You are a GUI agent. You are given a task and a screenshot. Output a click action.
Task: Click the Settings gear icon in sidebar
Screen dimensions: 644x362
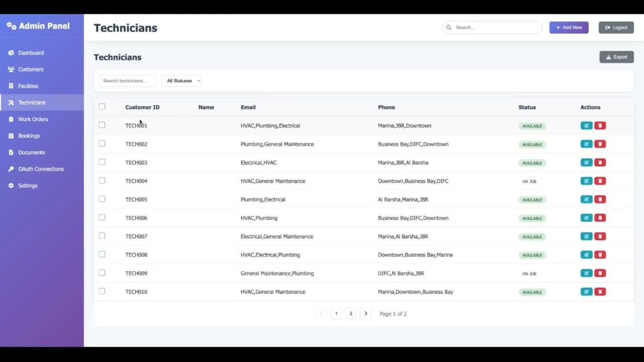11,186
